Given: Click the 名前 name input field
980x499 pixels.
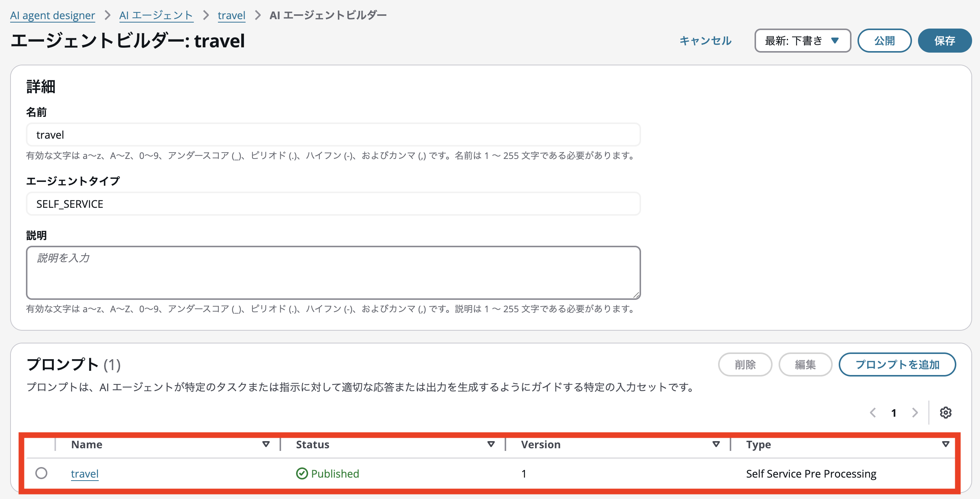Looking at the screenshot, I should click(x=333, y=135).
